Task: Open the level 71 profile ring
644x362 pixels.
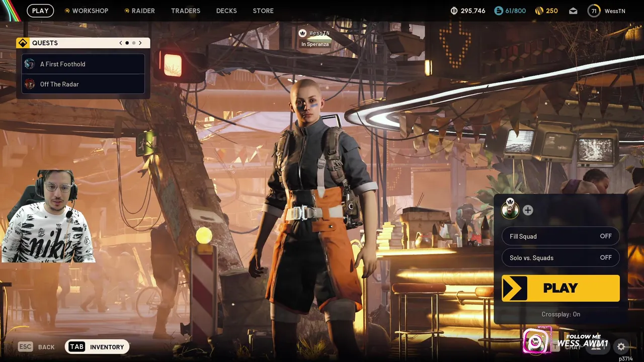Action: tap(594, 11)
